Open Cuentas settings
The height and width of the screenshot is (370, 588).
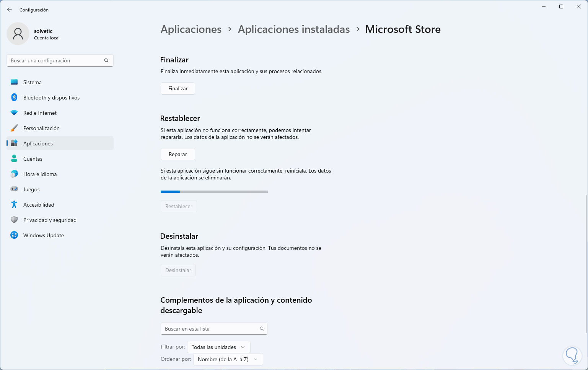(x=33, y=158)
